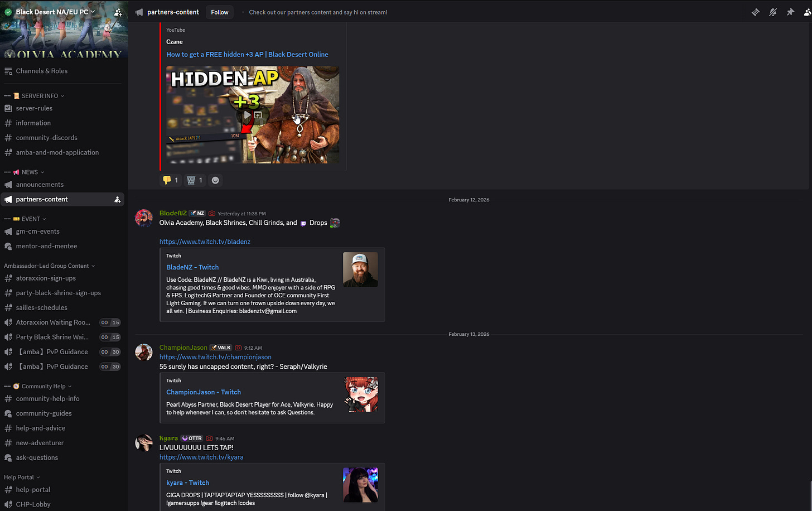Open the twitch.tv/bladenz link
This screenshot has height=511, width=812.
(205, 242)
